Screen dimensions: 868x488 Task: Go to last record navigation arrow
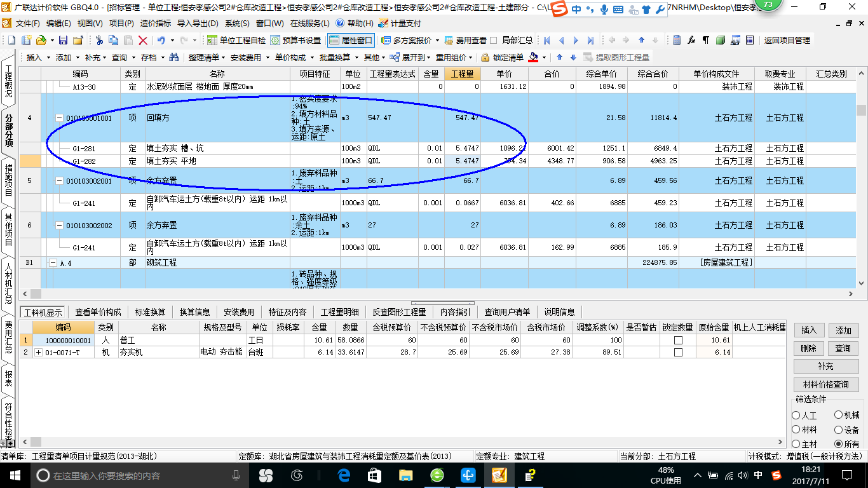[591, 40]
